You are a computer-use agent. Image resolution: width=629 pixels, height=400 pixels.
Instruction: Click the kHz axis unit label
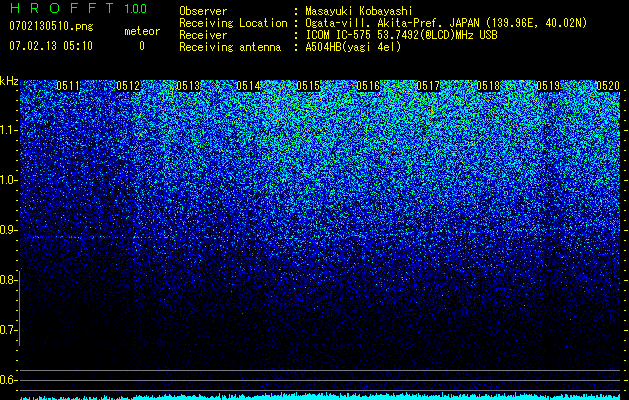9,81
